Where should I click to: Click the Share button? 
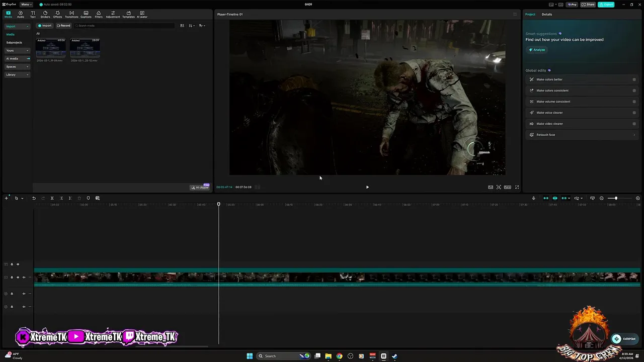point(588,5)
